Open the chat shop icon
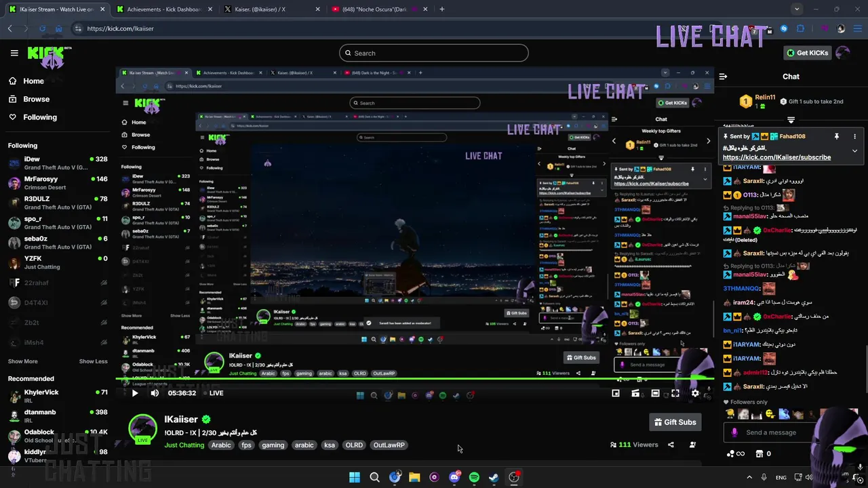The width and height of the screenshot is (868, 488). click(763, 453)
